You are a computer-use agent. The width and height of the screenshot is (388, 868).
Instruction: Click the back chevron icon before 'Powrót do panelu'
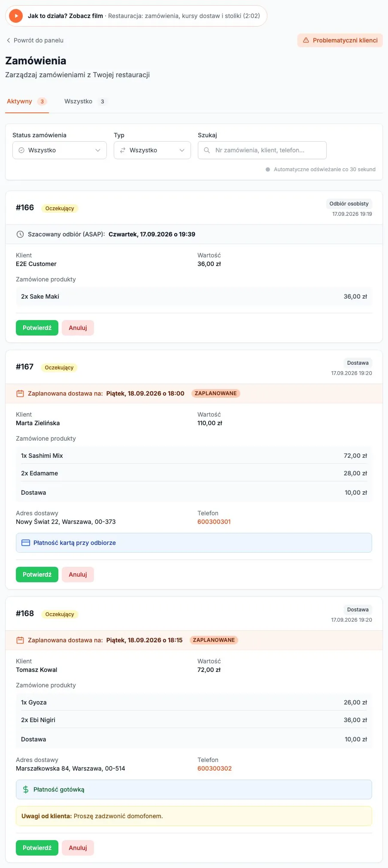pos(8,40)
